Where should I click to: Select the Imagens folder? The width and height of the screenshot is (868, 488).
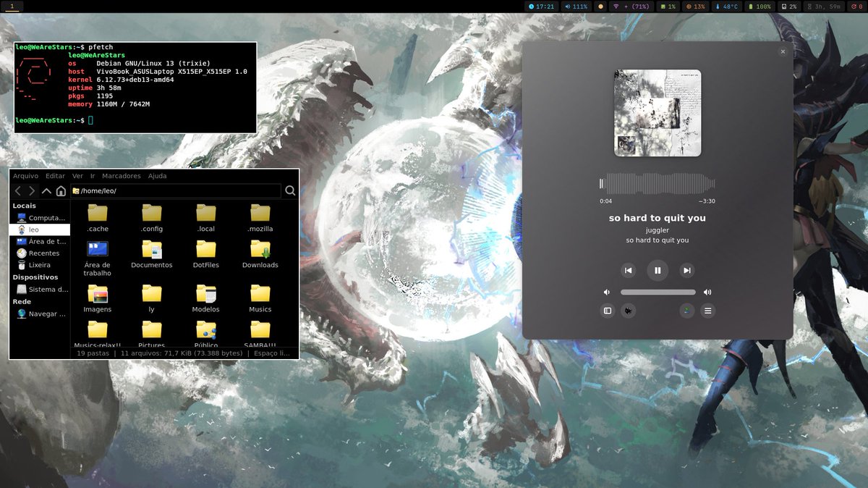coord(98,298)
